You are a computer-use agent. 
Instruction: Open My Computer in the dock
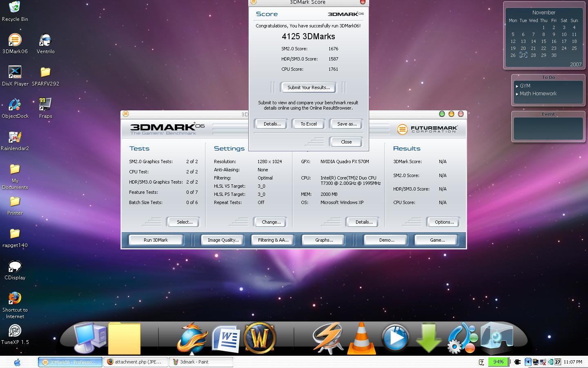[90, 337]
